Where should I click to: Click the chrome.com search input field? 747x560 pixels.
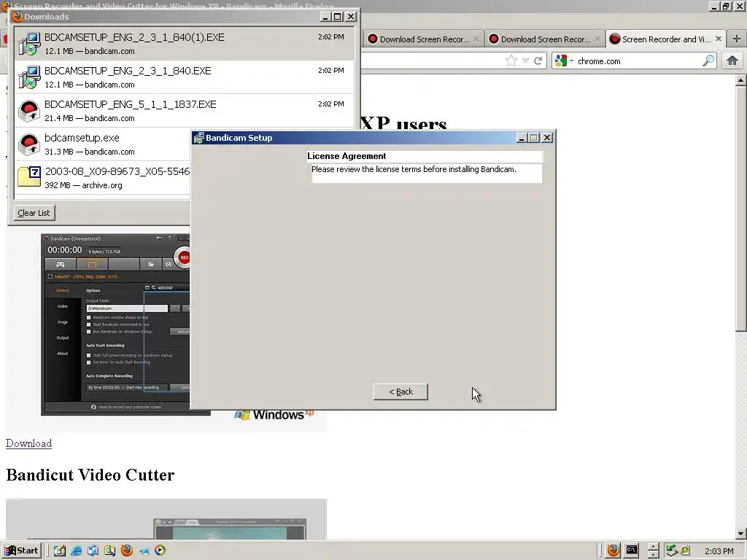coord(638,61)
